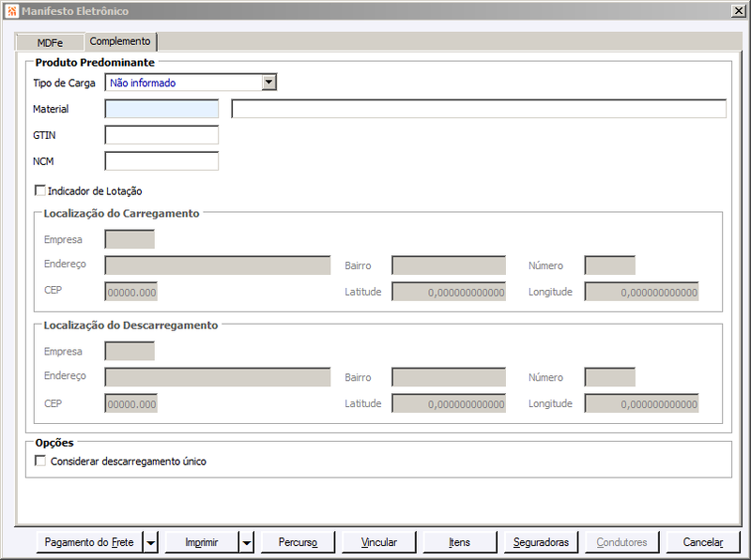Open the Percurso button
The width and height of the screenshot is (751, 560).
coord(298,542)
